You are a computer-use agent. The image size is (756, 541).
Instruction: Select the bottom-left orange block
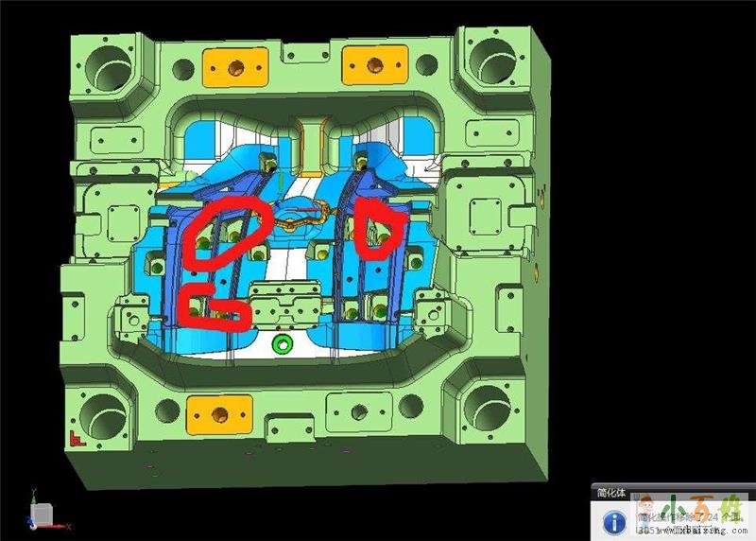point(219,413)
